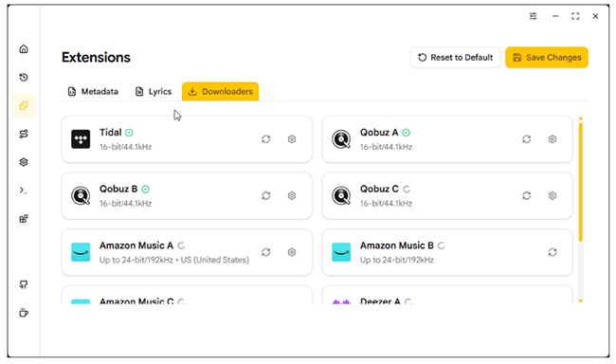Screen dimensions: 616x364
Task: Click the scrollbar up arrow
Action: (580, 118)
